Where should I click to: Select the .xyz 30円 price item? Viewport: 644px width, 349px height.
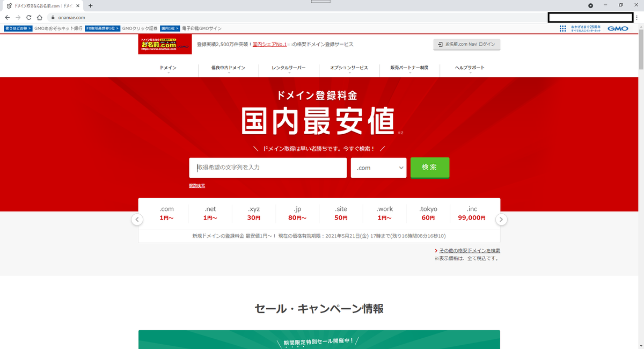[254, 214]
